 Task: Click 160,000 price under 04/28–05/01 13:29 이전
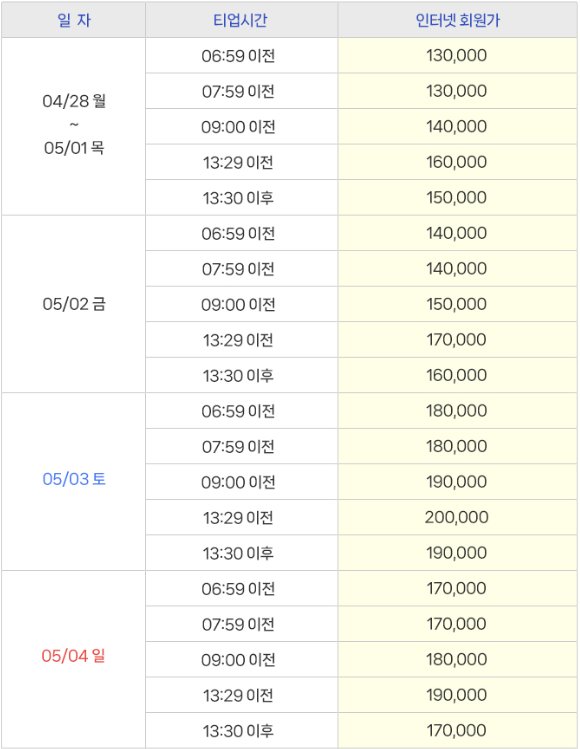(457, 162)
